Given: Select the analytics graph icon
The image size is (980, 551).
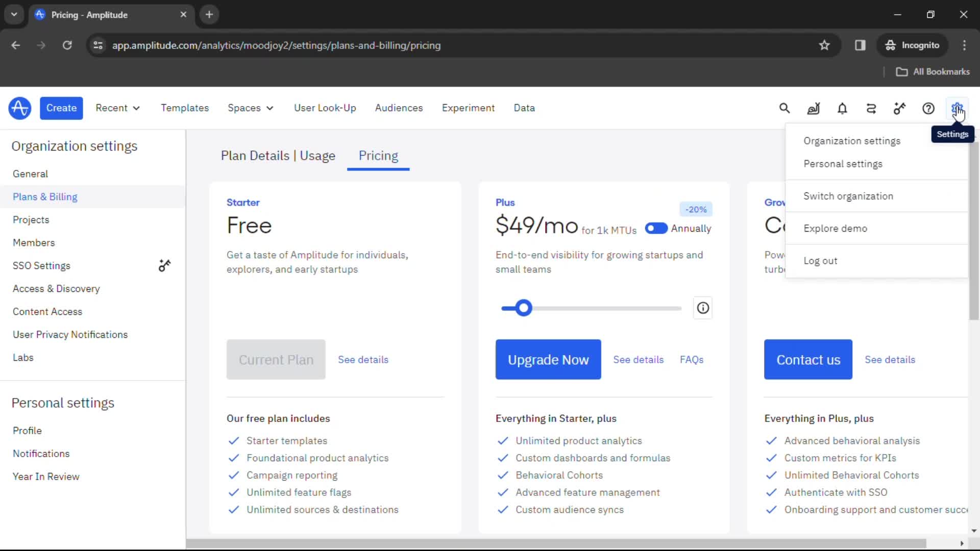Looking at the screenshot, I should [x=813, y=108].
